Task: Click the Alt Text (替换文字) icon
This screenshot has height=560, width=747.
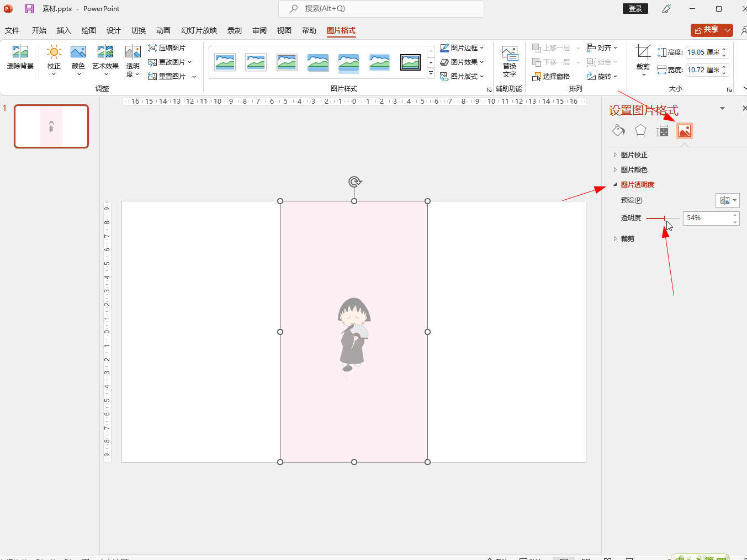Action: click(x=509, y=61)
